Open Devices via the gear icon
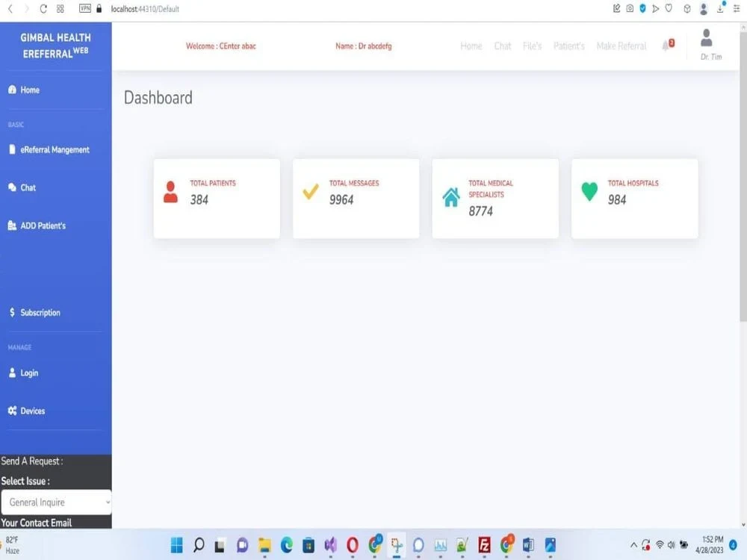This screenshot has height=560, width=747. coord(11,410)
